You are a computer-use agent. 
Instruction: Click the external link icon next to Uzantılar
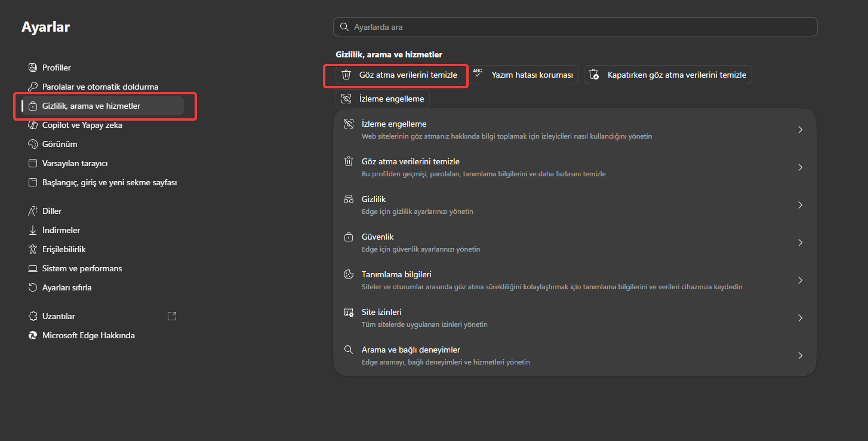172,316
